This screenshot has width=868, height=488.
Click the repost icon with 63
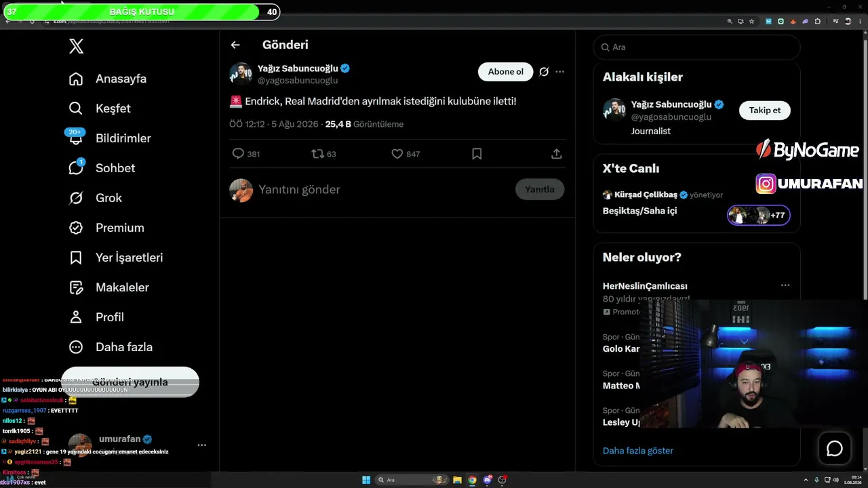[323, 154]
